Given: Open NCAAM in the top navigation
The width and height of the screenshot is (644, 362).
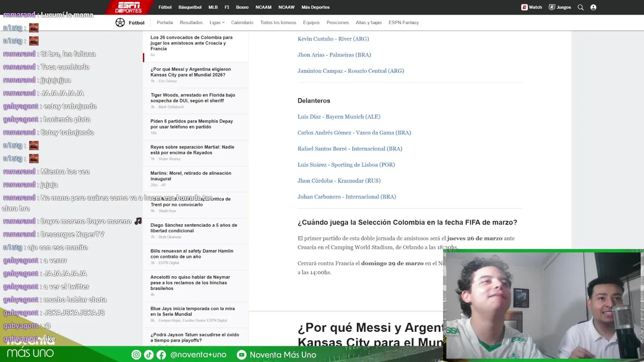Looking at the screenshot, I should (x=263, y=8).
